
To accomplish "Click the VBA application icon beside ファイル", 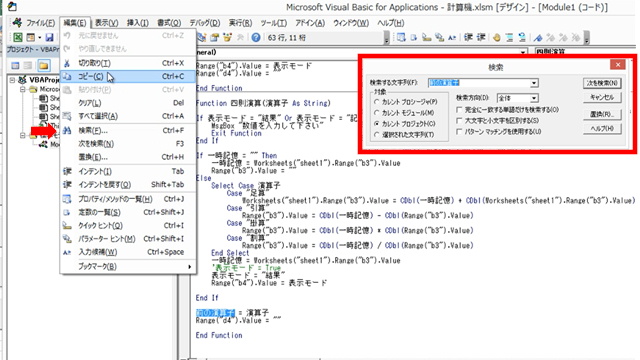I will point(17,23).
